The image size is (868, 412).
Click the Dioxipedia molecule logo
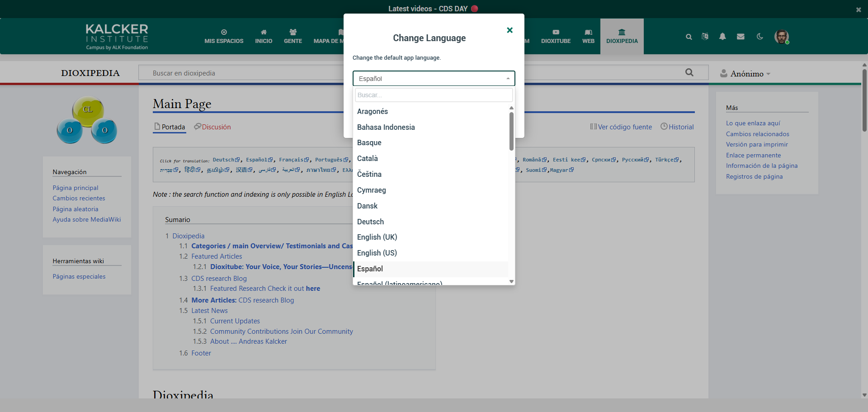pyautogui.click(x=87, y=120)
